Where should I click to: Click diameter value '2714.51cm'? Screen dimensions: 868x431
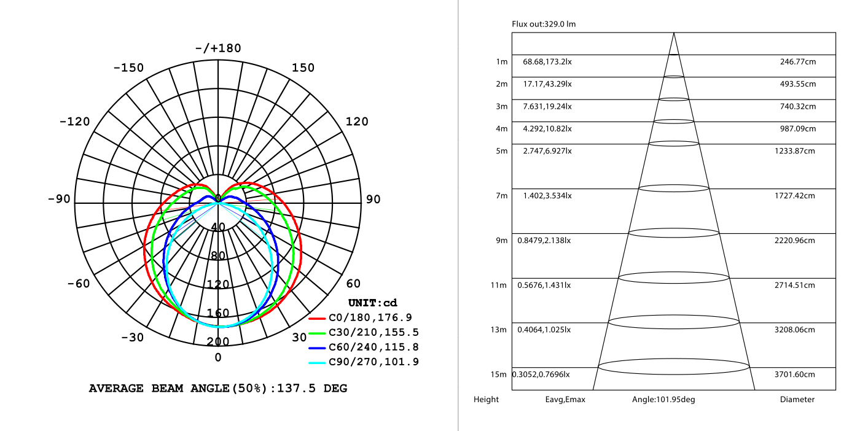pyautogui.click(x=796, y=285)
